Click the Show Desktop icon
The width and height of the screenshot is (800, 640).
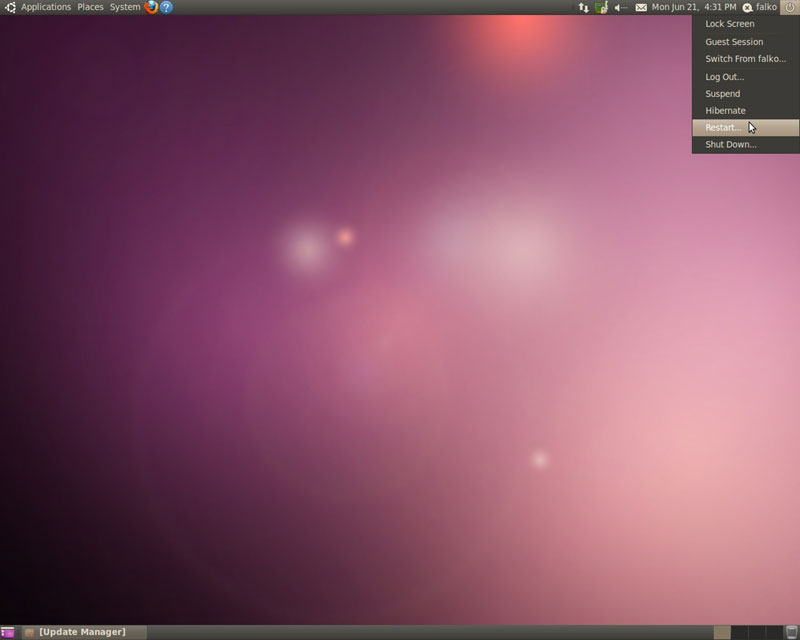coord(8,632)
